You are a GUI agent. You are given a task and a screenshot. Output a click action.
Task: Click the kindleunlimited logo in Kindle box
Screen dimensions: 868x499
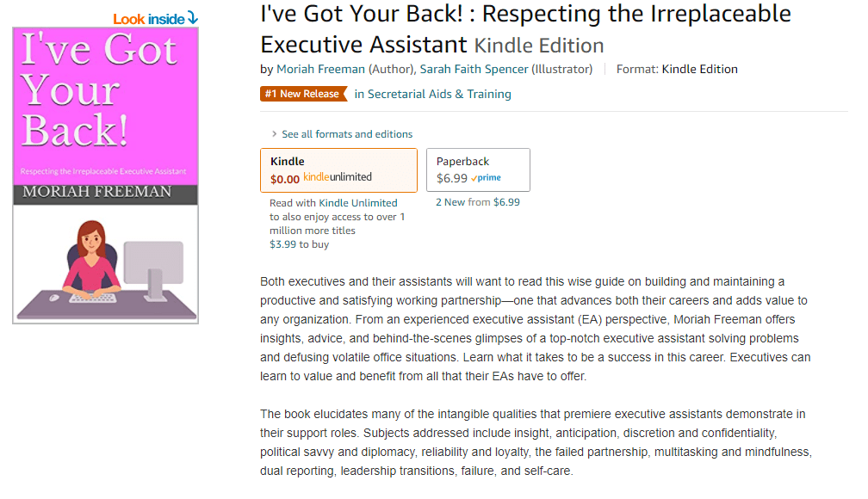(x=338, y=178)
